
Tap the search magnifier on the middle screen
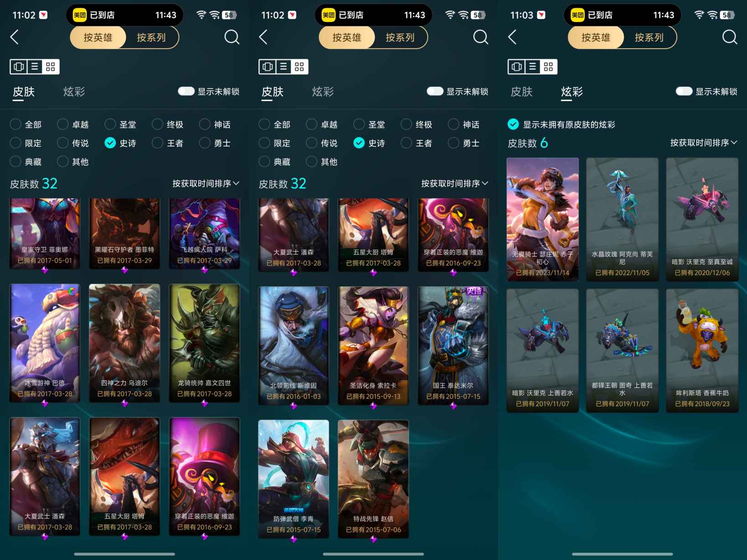click(x=481, y=37)
